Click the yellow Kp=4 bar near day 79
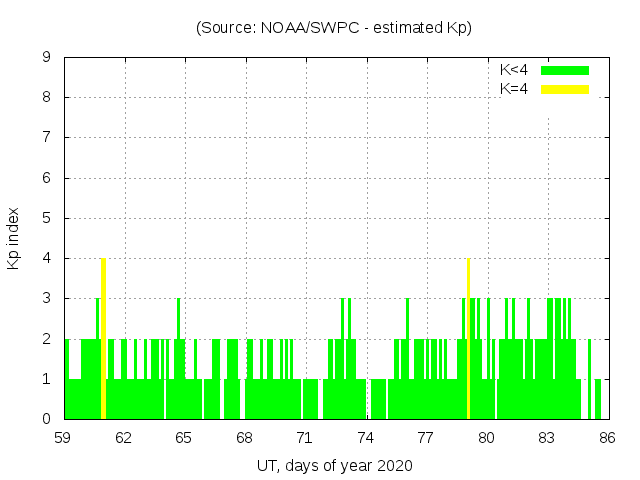Viewport: 640px width, 480px height. point(468,340)
